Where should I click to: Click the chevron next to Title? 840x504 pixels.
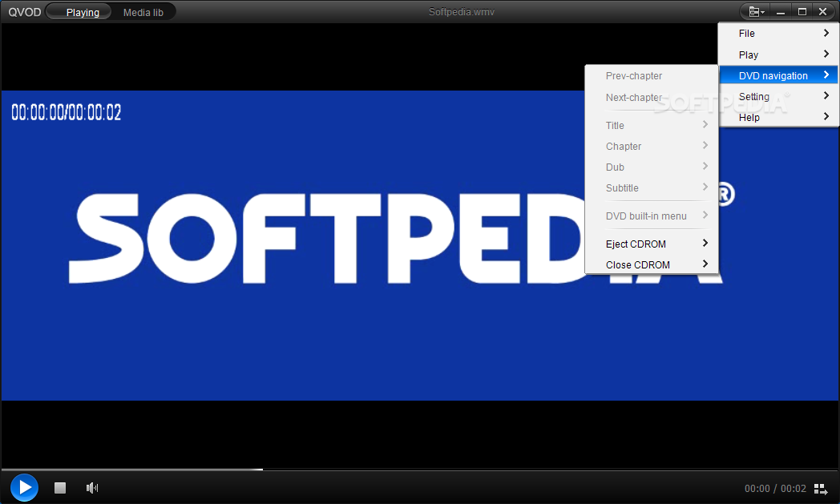705,124
